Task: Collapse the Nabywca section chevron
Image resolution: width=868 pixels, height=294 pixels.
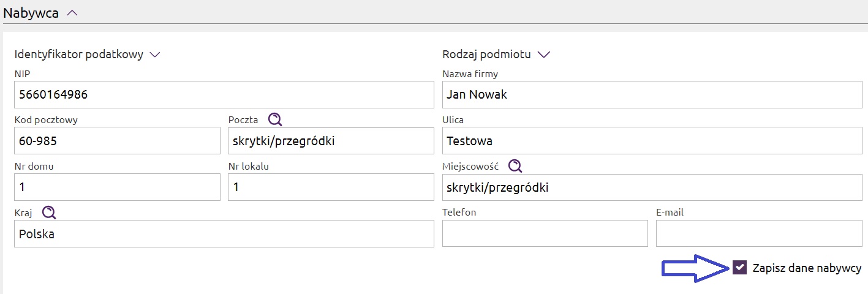Action: coord(72,13)
